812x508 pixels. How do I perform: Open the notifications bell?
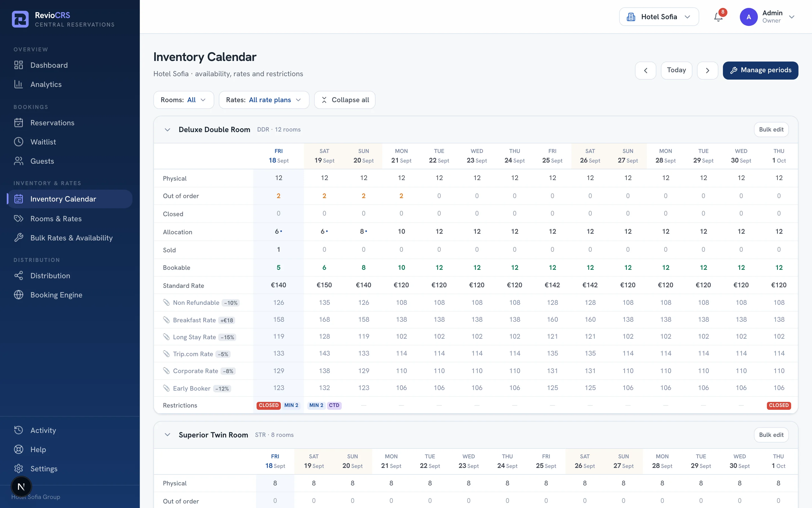click(718, 17)
